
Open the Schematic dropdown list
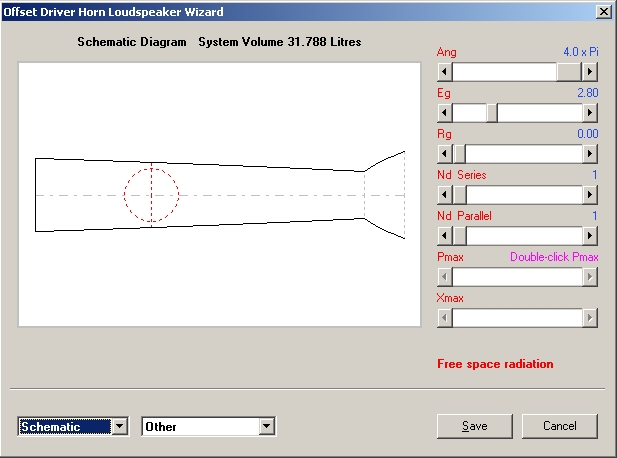click(120, 426)
